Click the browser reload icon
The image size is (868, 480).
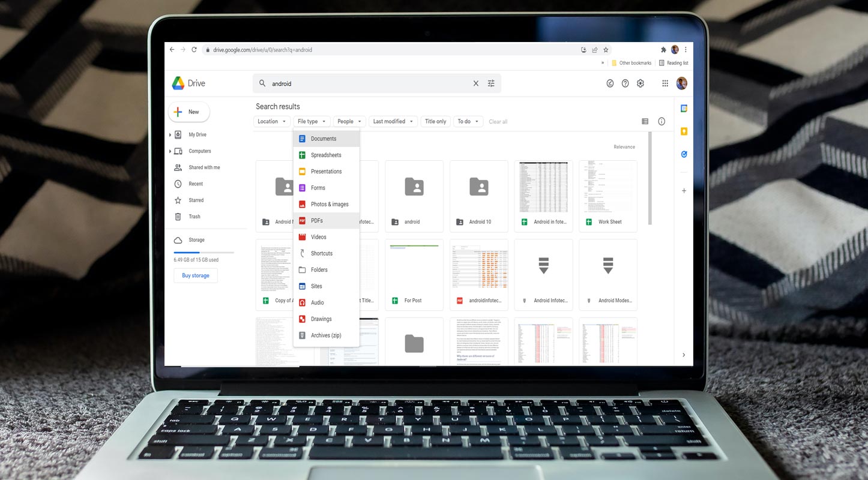pos(194,50)
